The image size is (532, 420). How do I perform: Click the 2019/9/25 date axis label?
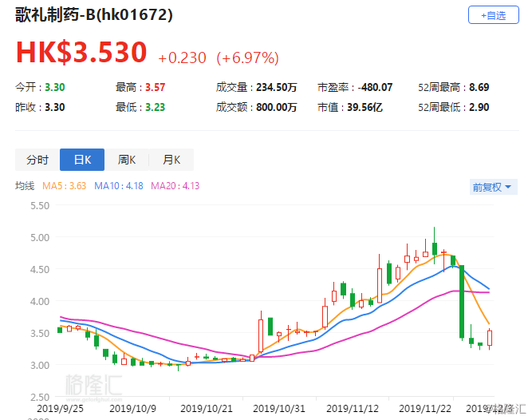coord(60,409)
